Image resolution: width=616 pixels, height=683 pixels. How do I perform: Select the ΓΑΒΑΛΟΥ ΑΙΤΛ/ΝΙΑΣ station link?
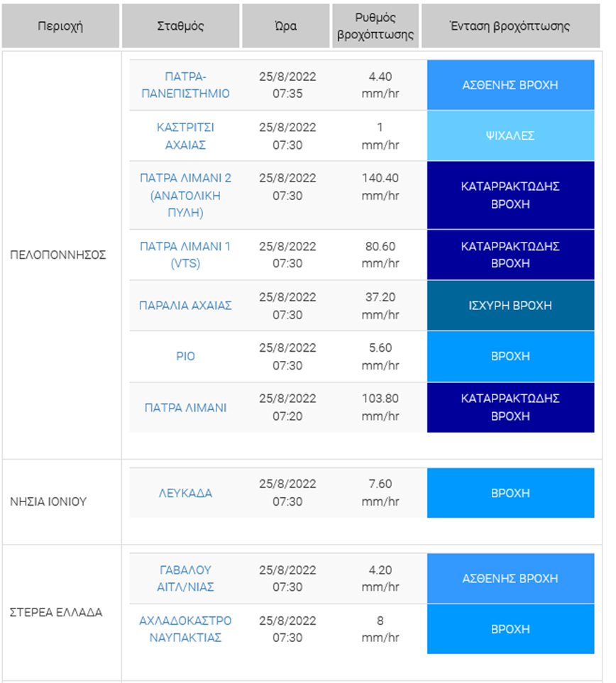tap(185, 578)
